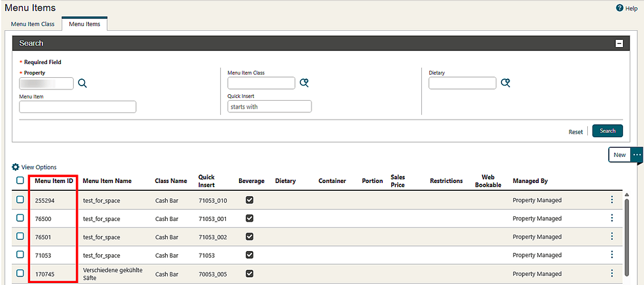Screen dimensions: 644x285
Task: Open row actions for item 170745
Action: pyautogui.click(x=611, y=273)
